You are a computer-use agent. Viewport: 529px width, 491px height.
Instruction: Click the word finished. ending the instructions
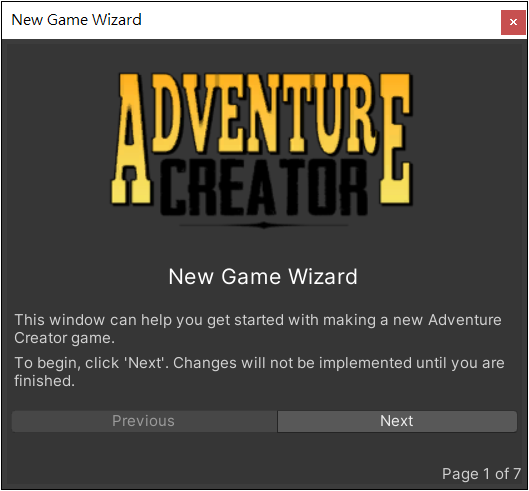pos(44,381)
